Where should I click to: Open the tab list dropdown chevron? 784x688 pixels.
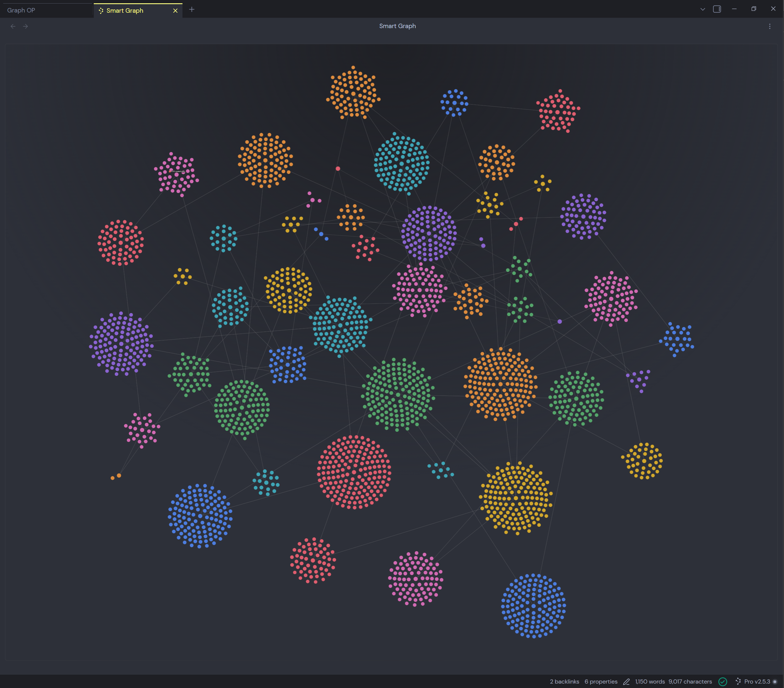click(702, 9)
